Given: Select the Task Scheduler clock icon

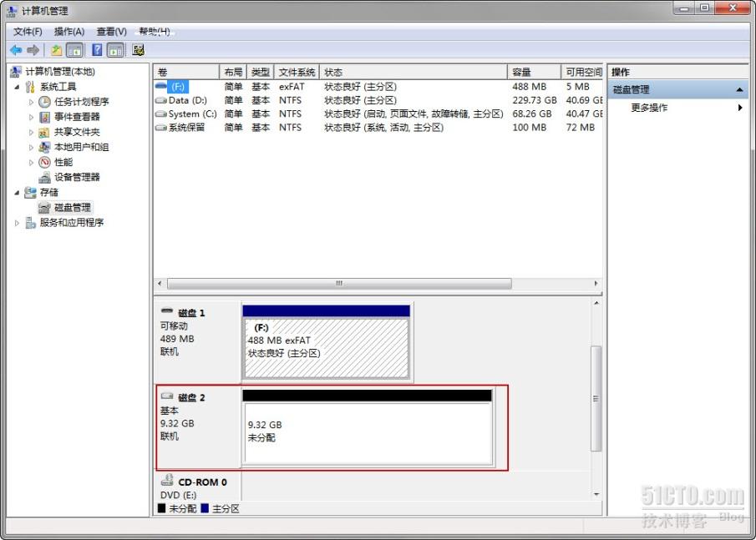Looking at the screenshot, I should 44,102.
